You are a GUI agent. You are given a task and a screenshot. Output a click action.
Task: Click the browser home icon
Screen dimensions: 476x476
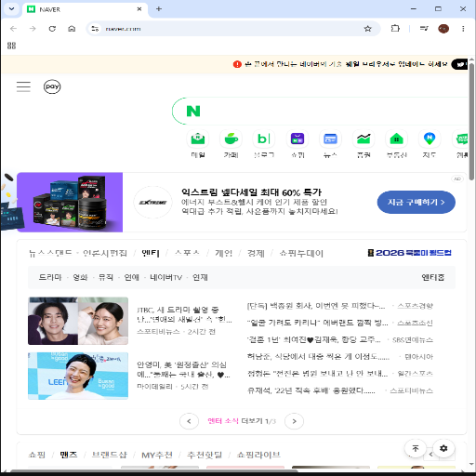72,29
